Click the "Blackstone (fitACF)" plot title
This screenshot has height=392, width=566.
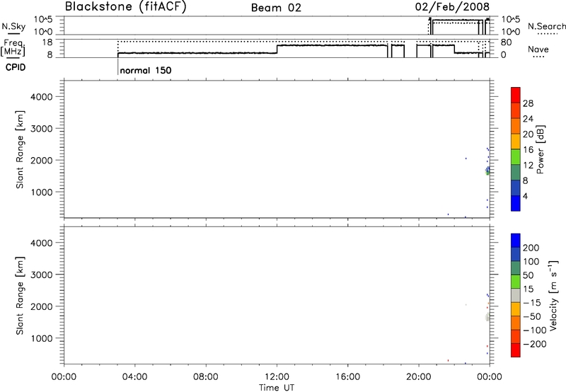click(x=125, y=6)
